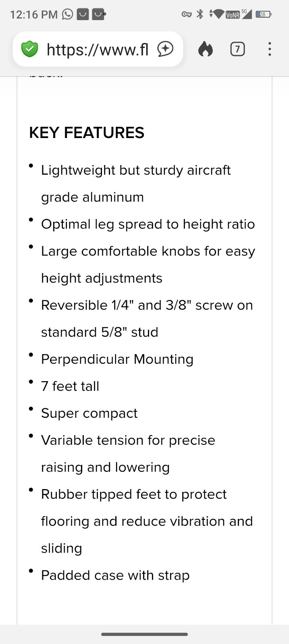Tap the Bluetooth status icon
This screenshot has width=289, height=644.
tap(200, 14)
